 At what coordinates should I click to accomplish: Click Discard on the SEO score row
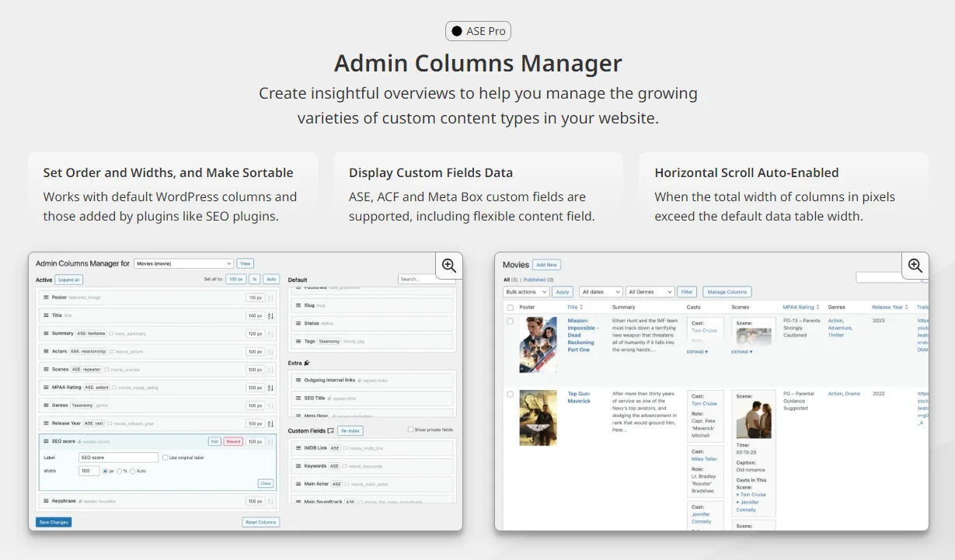pos(233,441)
